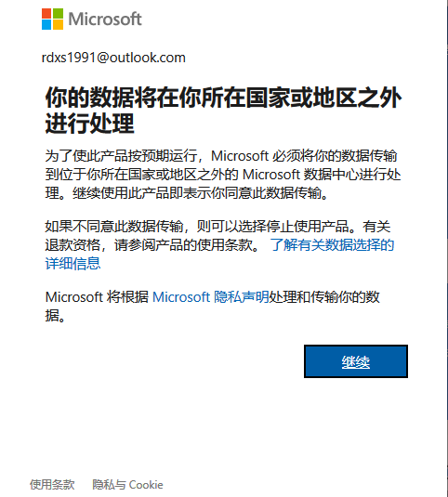Screen dimensions: 448x497
Task: Open the Microsoft 隐私声明 link
Action: 211,297
